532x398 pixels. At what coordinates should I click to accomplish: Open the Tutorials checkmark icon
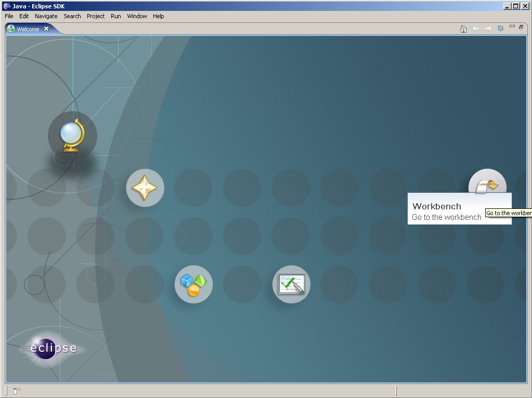pos(291,284)
